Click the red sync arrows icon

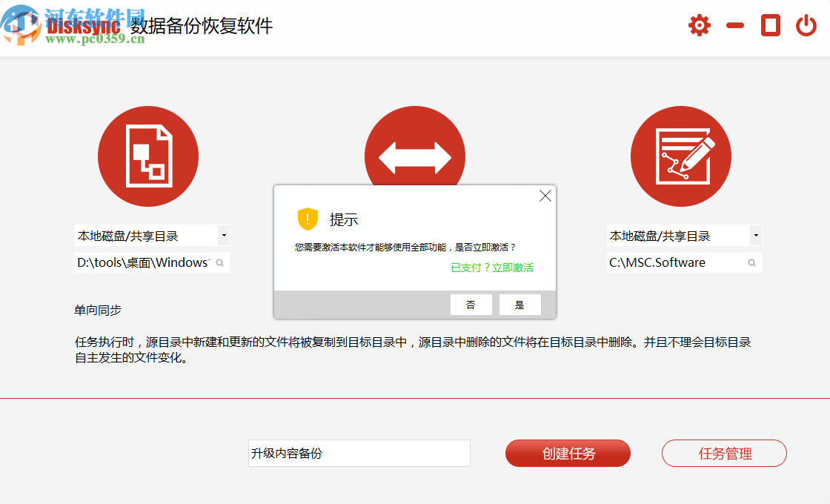point(414,150)
